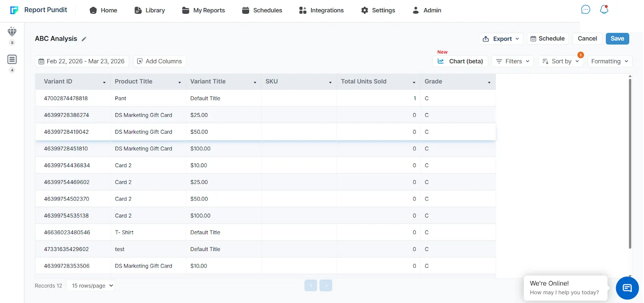Click Variant ID 46399754535138
Image resolution: width=644 pixels, height=303 pixels.
click(x=66, y=216)
